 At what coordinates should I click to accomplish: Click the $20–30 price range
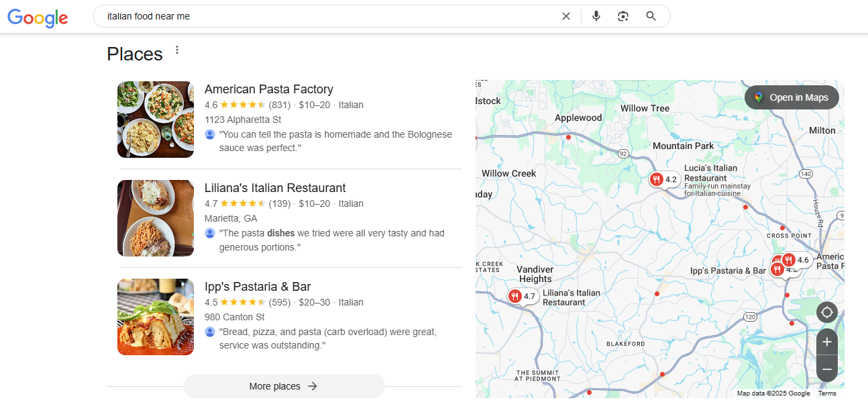pyautogui.click(x=315, y=302)
